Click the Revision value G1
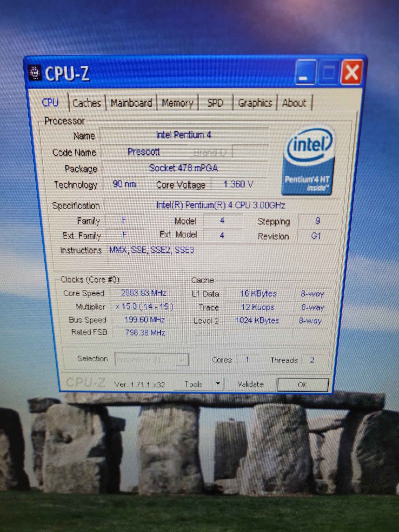 click(316, 236)
